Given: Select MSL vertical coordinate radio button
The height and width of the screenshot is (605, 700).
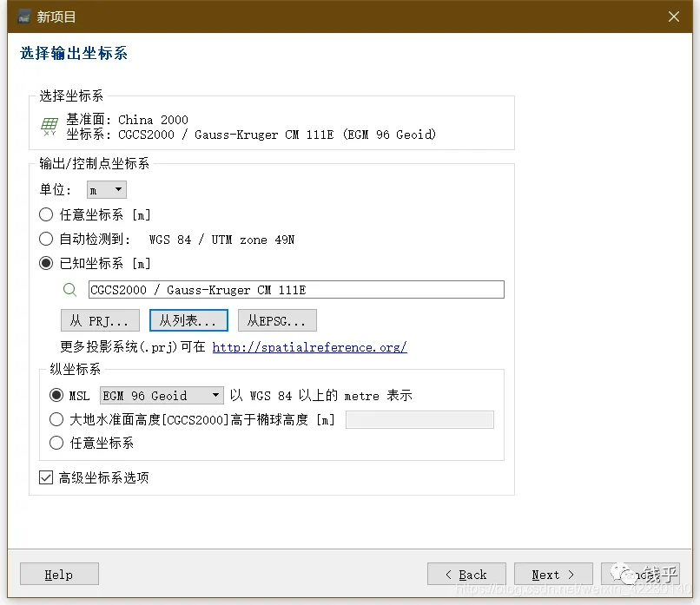Looking at the screenshot, I should tap(56, 395).
